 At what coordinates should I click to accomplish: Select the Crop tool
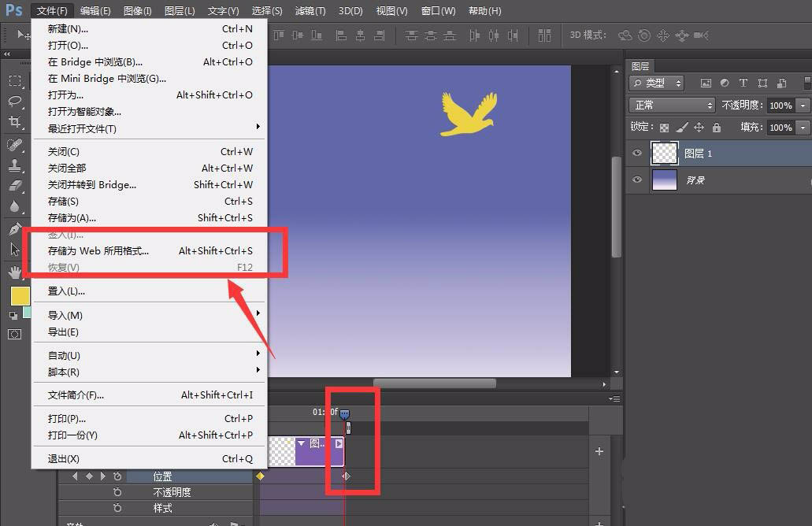pyautogui.click(x=15, y=122)
